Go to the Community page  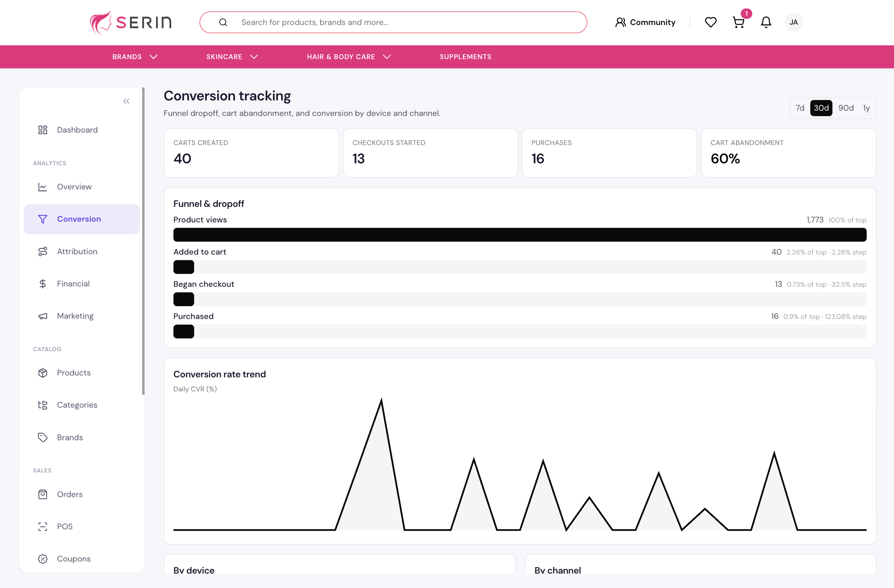click(645, 22)
